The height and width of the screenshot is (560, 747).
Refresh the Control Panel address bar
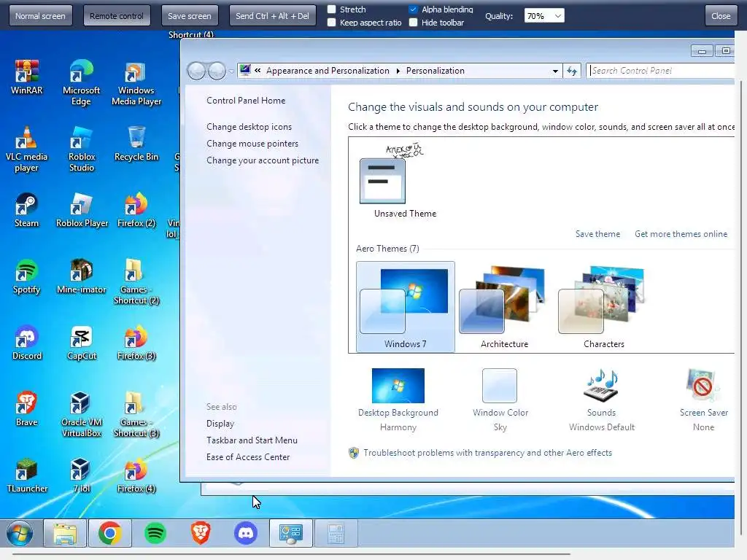click(572, 71)
